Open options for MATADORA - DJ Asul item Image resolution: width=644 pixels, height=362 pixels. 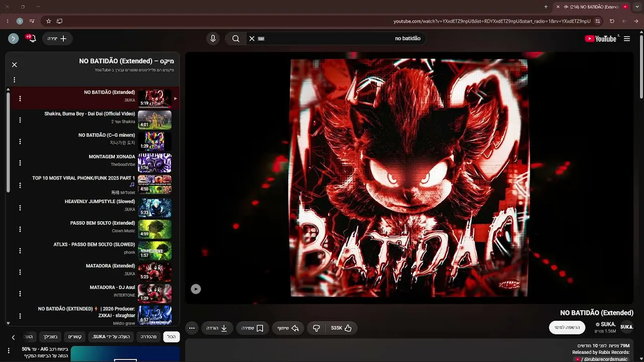point(20,294)
